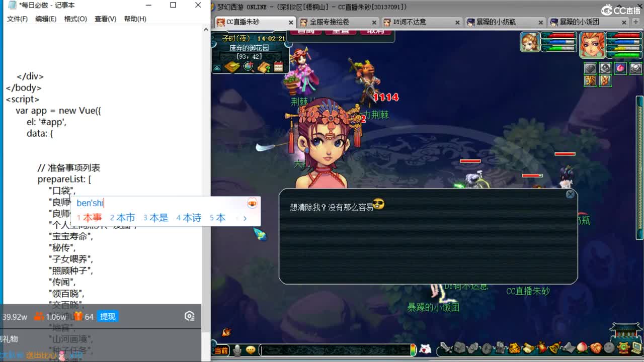Open the calendar activity icon
Screen dimensions: 644x362
click(x=278, y=67)
